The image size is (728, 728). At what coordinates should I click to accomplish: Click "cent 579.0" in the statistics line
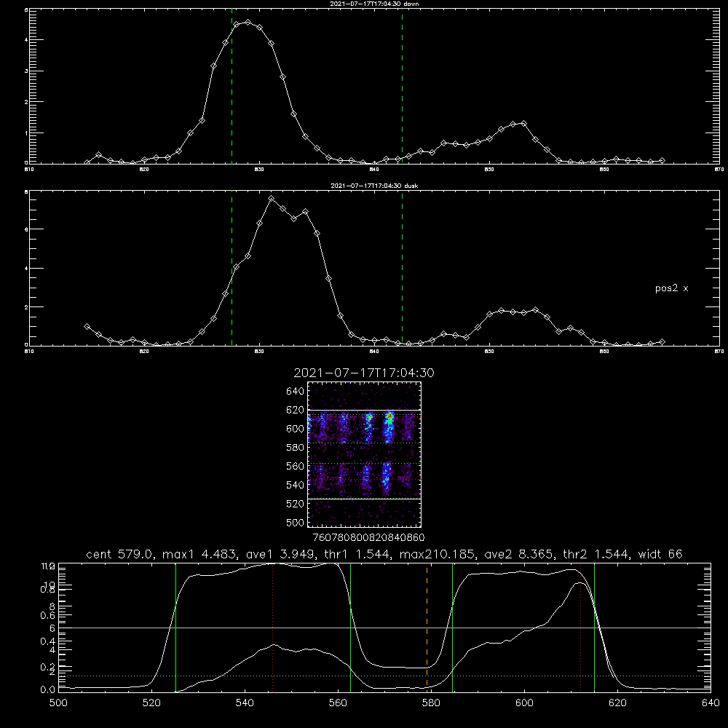[x=122, y=554]
